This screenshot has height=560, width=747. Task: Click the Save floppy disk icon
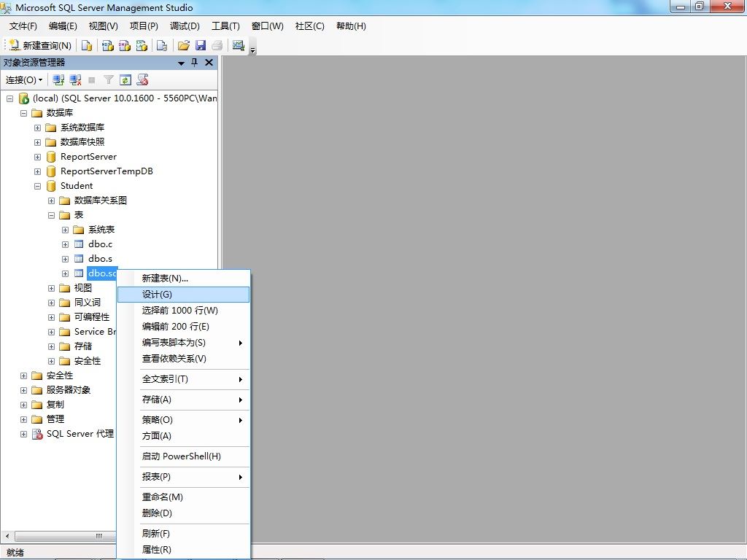coord(201,45)
